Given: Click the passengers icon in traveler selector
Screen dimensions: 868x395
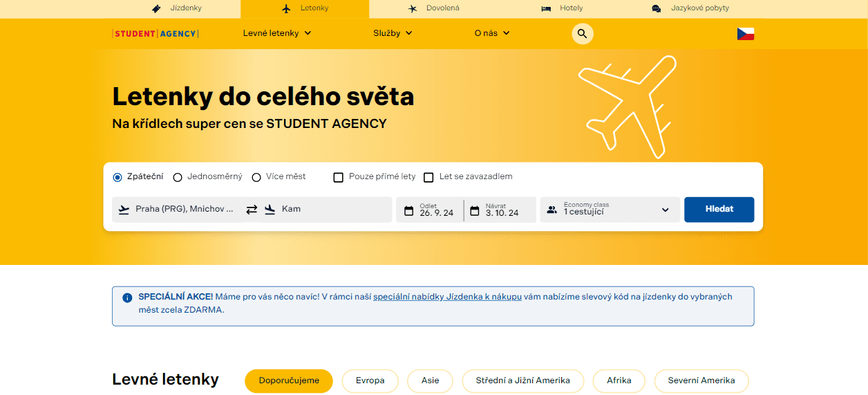Looking at the screenshot, I should [x=551, y=210].
